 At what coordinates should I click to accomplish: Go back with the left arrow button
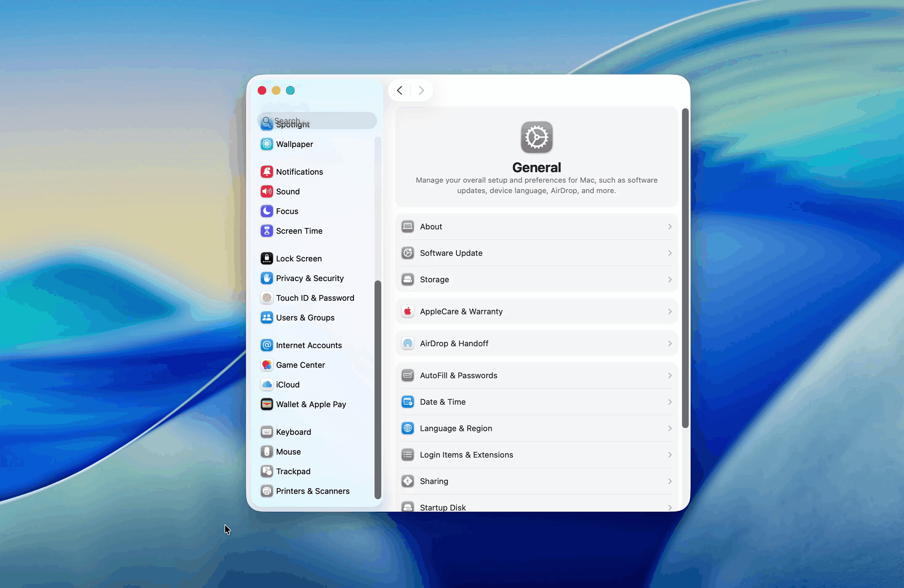(400, 90)
